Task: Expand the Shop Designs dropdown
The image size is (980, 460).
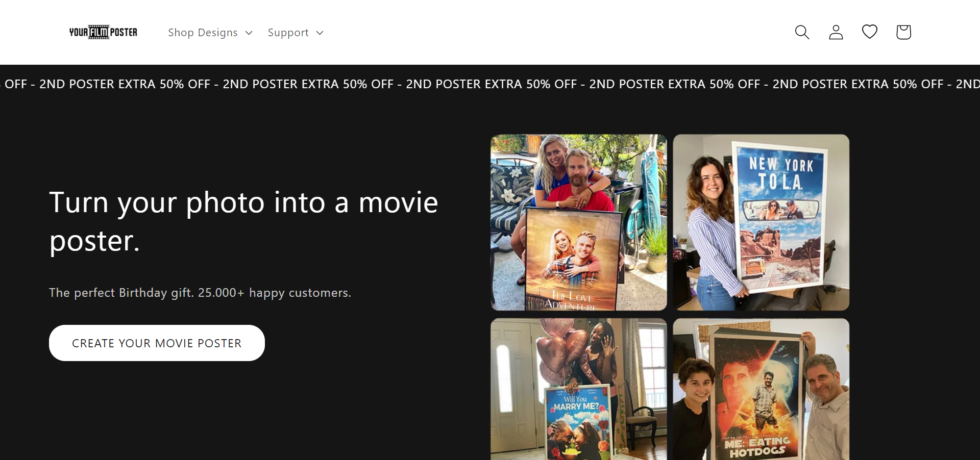Action: click(210, 32)
